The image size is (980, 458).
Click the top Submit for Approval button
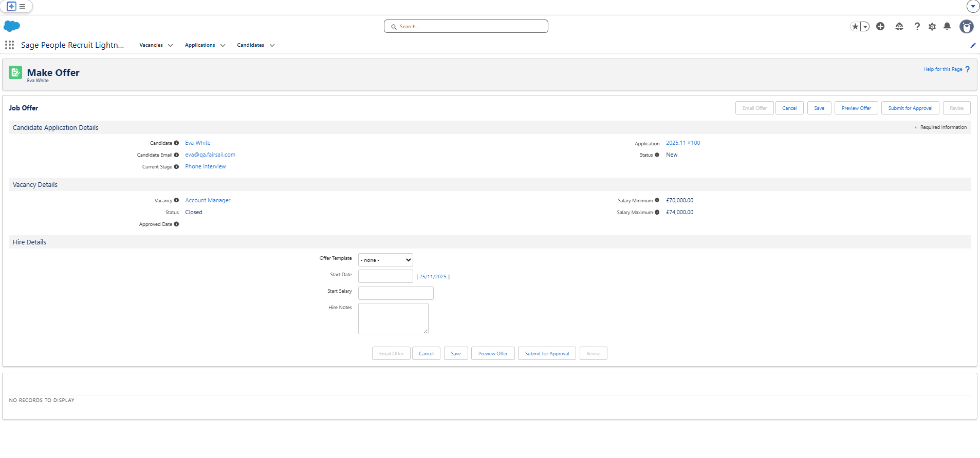[x=910, y=108]
